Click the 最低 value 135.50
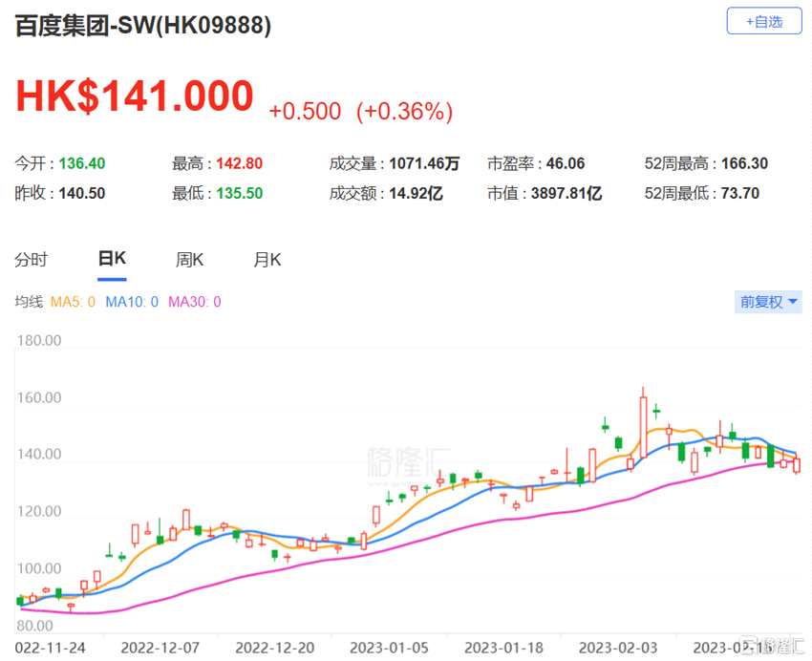This screenshot has height=661, width=812. pos(239,193)
